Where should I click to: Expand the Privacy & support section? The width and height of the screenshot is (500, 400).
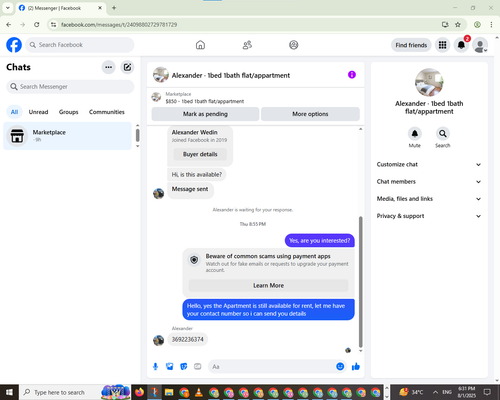(429, 216)
